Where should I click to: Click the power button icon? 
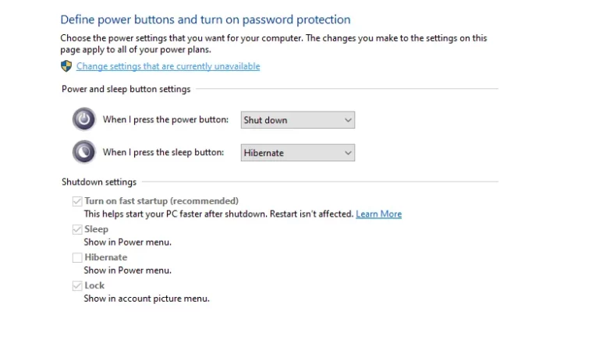tap(84, 119)
